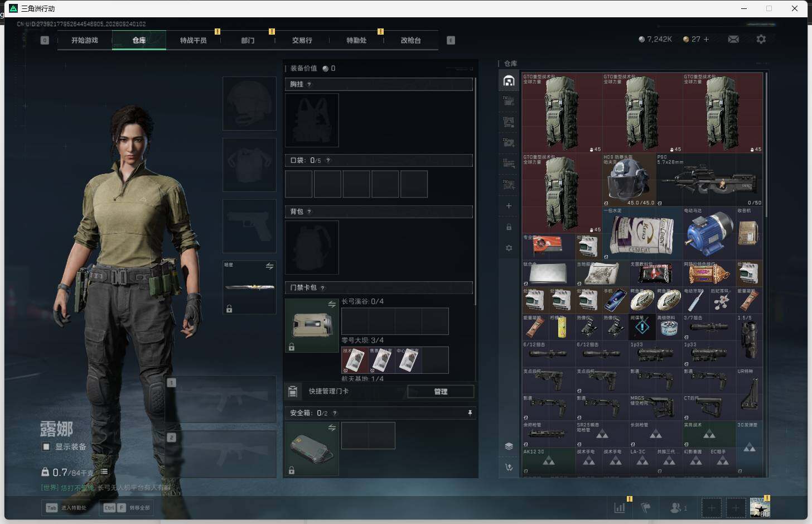The height and width of the screenshot is (524, 812).
Task: Open the 改枪台 tab
Action: (410, 40)
